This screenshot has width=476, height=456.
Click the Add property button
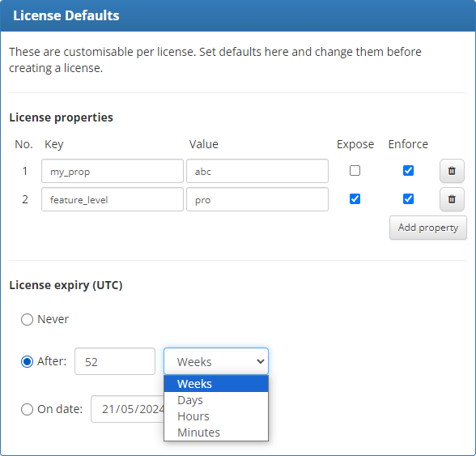428,228
